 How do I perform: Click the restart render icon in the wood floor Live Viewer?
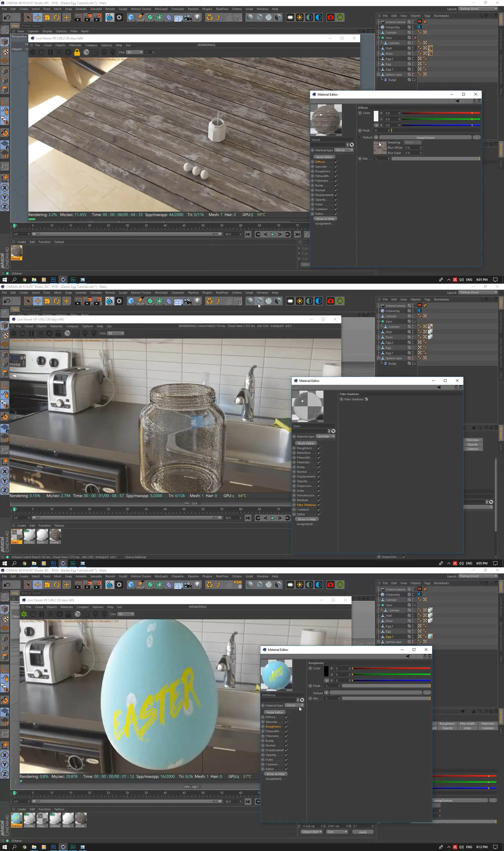[x=41, y=52]
